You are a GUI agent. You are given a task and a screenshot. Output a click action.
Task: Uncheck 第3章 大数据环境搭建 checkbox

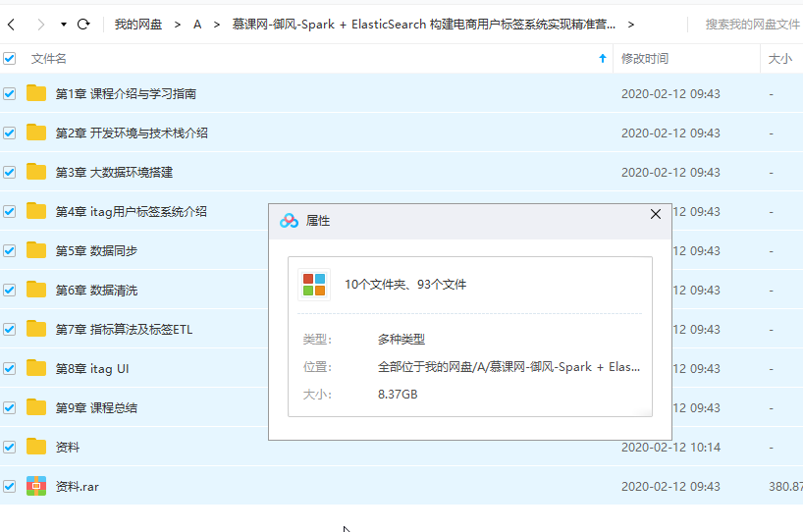pos(9,173)
